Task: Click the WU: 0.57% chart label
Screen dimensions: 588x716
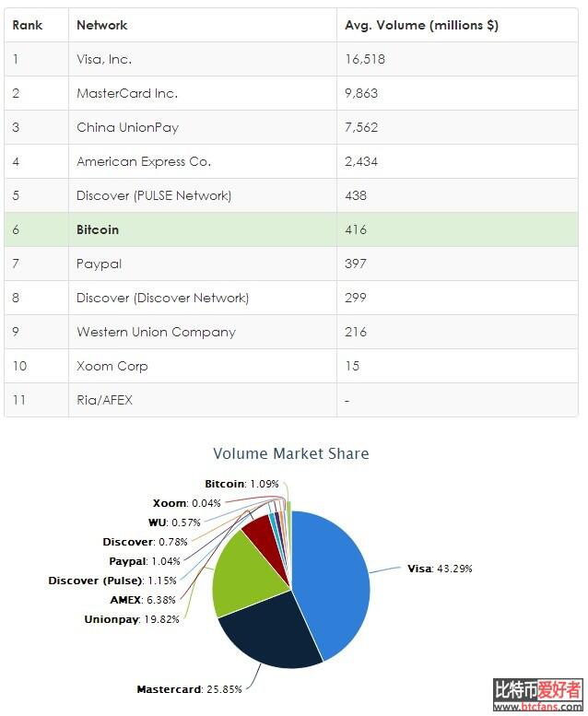Action: click(x=174, y=522)
